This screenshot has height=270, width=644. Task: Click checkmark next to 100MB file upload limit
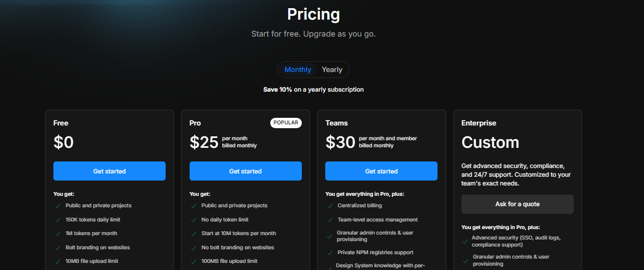pyautogui.click(x=193, y=261)
